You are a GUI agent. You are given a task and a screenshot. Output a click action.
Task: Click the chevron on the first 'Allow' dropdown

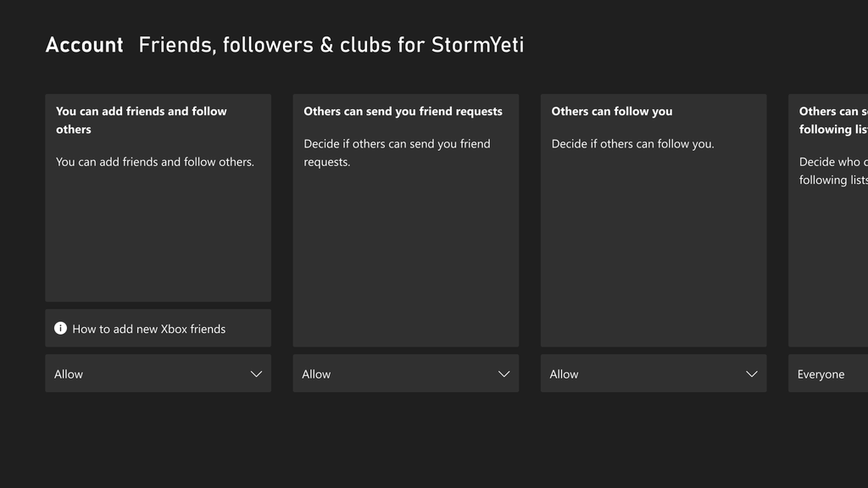tap(256, 374)
